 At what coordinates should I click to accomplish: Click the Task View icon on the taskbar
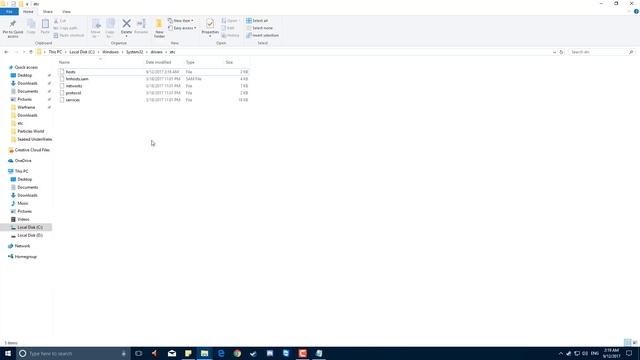point(139,353)
